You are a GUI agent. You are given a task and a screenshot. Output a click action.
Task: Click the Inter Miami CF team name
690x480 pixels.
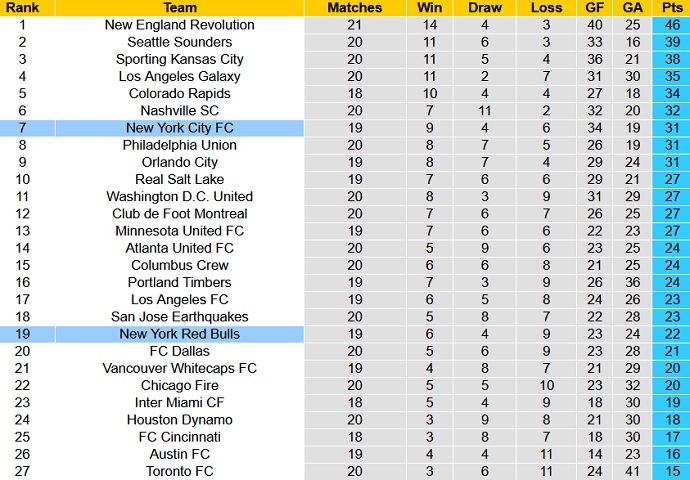179,403
